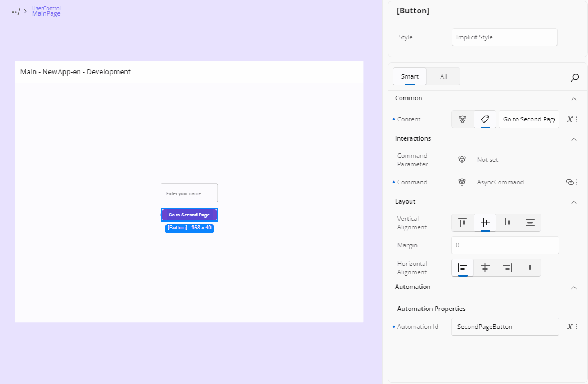Collapse the Common properties section
Image resolution: width=588 pixels, height=384 pixels.
[x=573, y=98]
